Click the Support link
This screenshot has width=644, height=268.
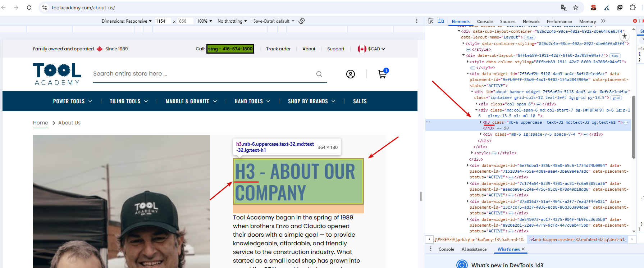336,49
